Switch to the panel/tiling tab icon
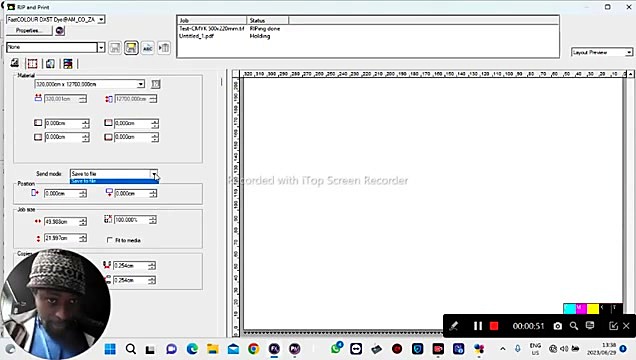 click(x=32, y=63)
